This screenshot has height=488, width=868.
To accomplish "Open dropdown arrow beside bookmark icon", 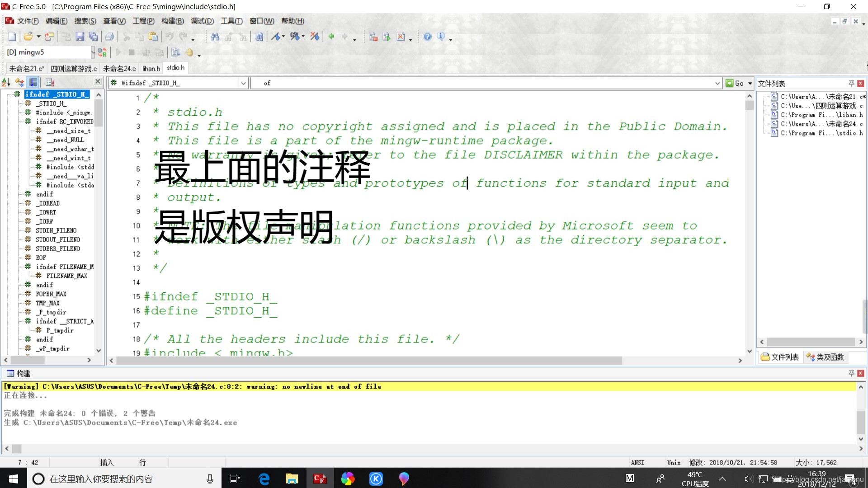I will [x=283, y=37].
